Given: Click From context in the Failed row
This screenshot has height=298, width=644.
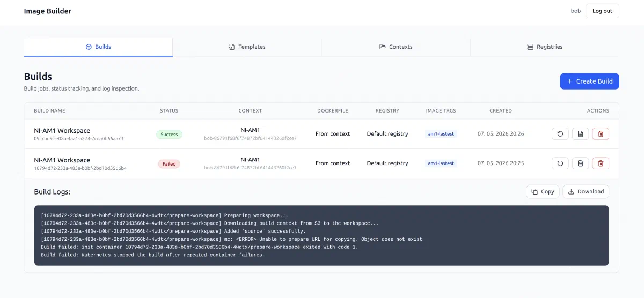Looking at the screenshot, I should pyautogui.click(x=333, y=163).
